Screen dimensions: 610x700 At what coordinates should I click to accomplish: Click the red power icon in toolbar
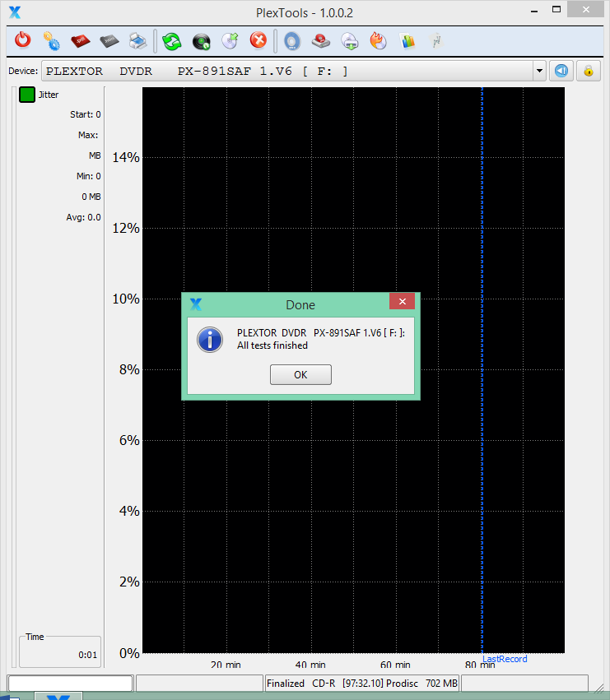(22, 40)
